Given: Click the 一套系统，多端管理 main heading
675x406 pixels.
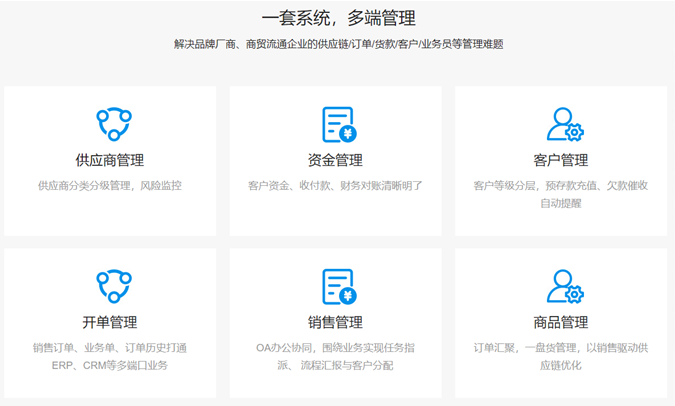Looking at the screenshot, I should pos(338,18).
